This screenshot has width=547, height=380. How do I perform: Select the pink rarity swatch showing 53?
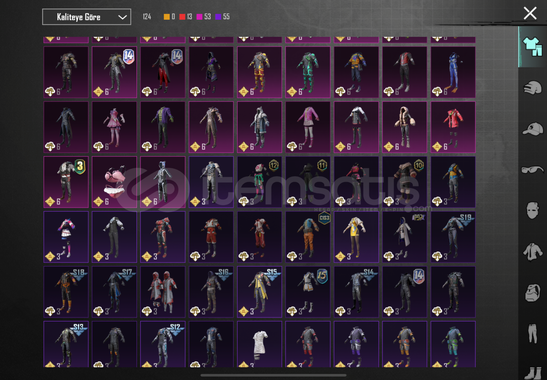pyautogui.click(x=200, y=17)
